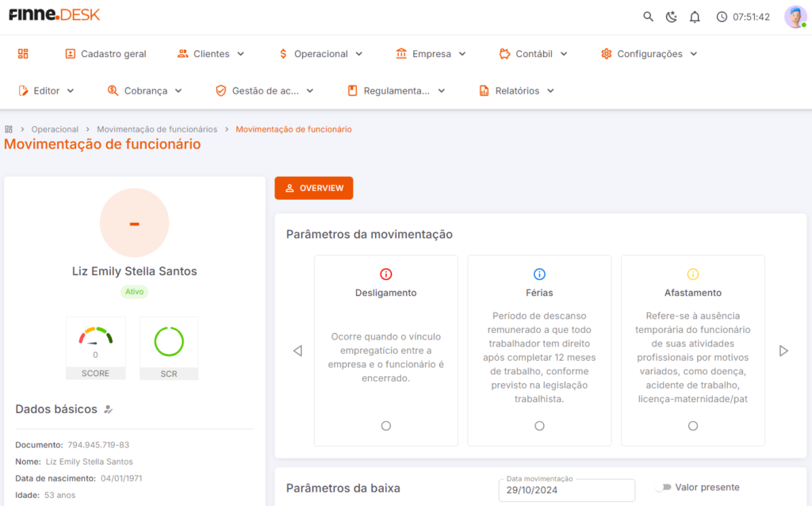The image size is (812, 506).
Task: Click the blue info icon above Férias
Action: coord(539,274)
